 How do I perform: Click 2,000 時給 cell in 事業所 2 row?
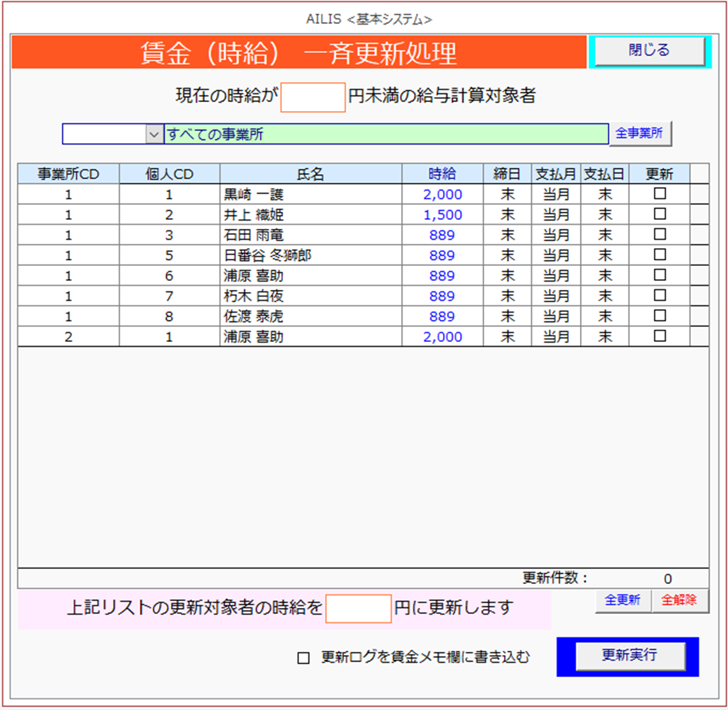pyautogui.click(x=442, y=336)
